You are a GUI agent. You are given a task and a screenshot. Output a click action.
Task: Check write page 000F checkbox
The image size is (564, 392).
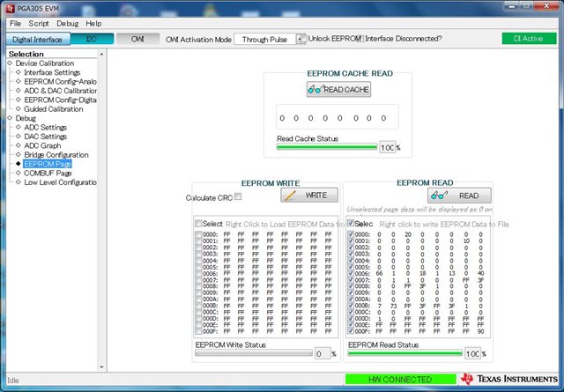click(x=198, y=331)
